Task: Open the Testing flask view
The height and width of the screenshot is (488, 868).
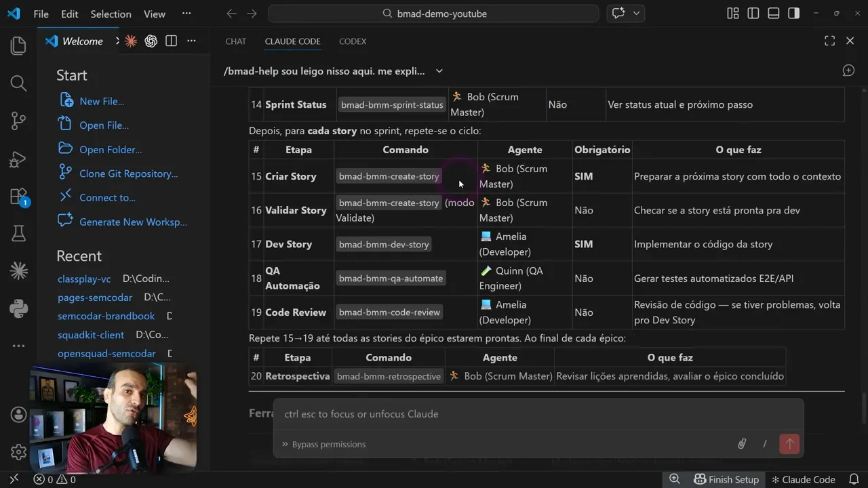Action: 18,233
